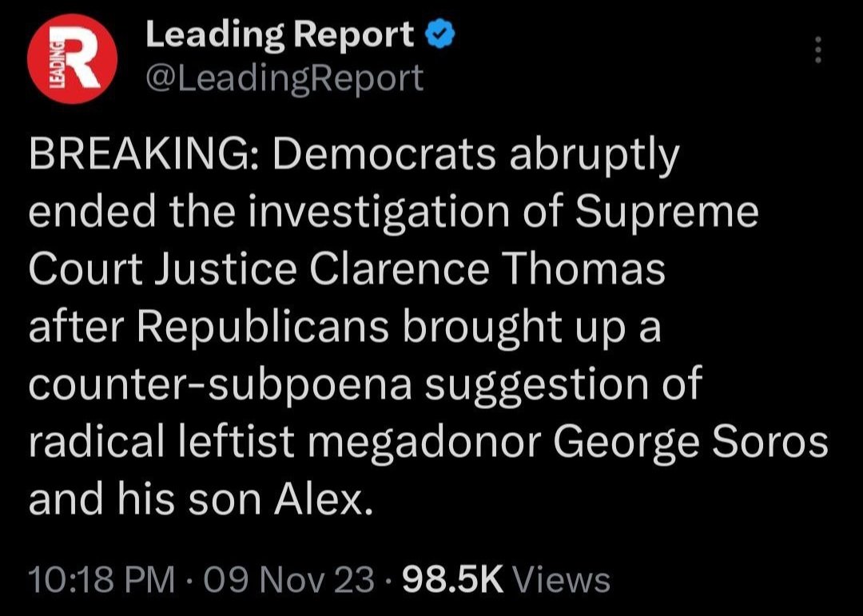Click the name George Soros in the tweet
This screenshot has height=616, width=863.
(687, 442)
